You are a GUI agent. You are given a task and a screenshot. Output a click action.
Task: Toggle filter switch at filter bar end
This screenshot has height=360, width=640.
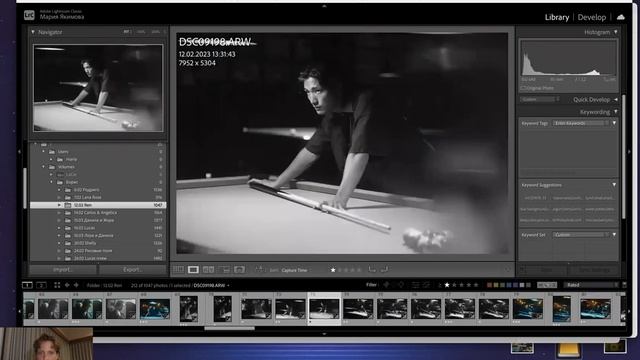(x=624, y=284)
